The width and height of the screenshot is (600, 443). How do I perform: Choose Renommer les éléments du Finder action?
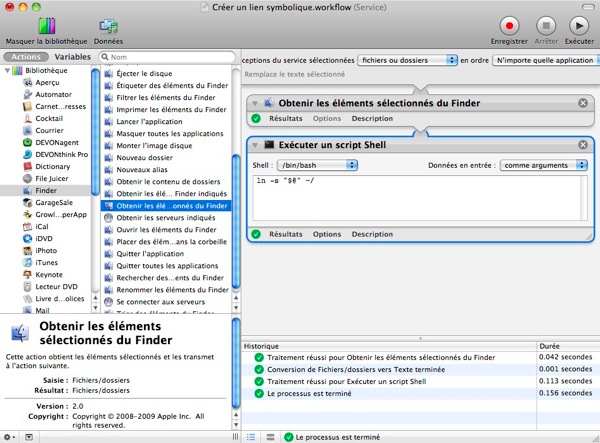click(x=172, y=290)
